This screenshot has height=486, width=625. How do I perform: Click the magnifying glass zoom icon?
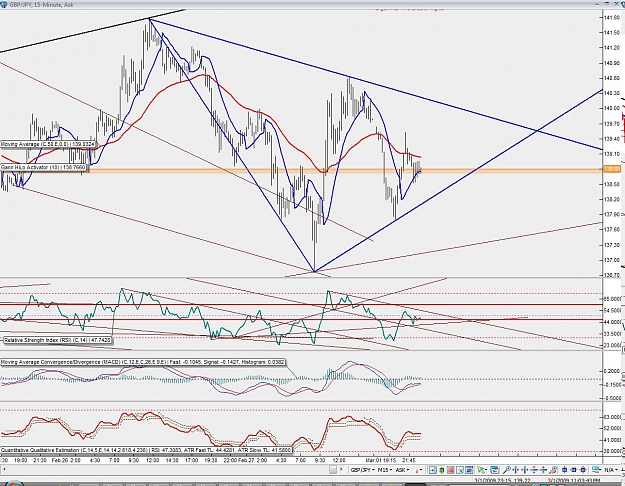507,470
